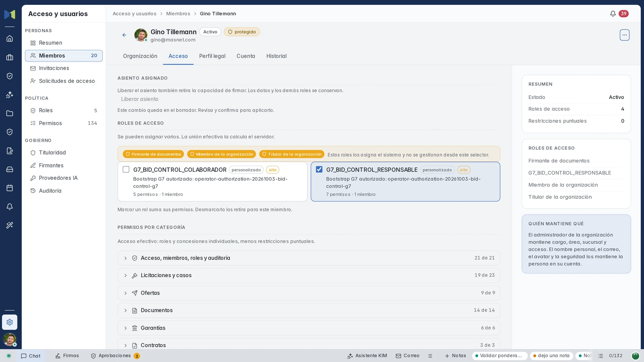Open the user avatar at the bottom left
The height and width of the screenshot is (362, 644).
click(10, 339)
